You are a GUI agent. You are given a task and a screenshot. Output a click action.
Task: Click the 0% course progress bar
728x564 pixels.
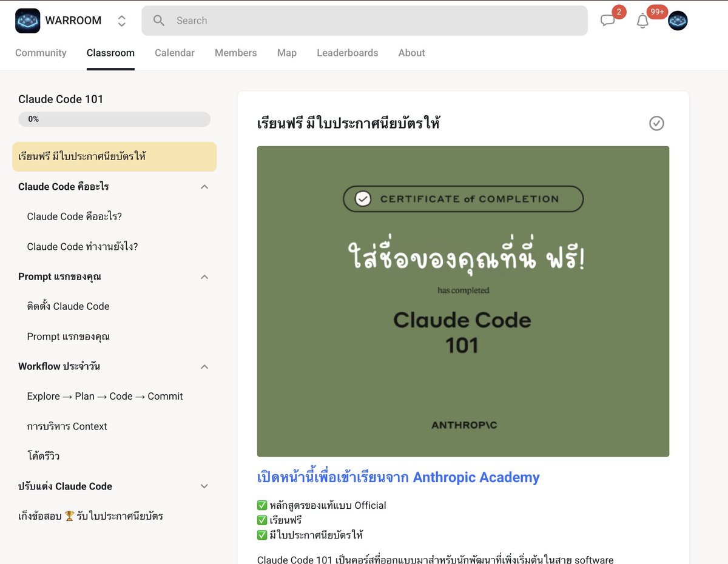tap(114, 119)
